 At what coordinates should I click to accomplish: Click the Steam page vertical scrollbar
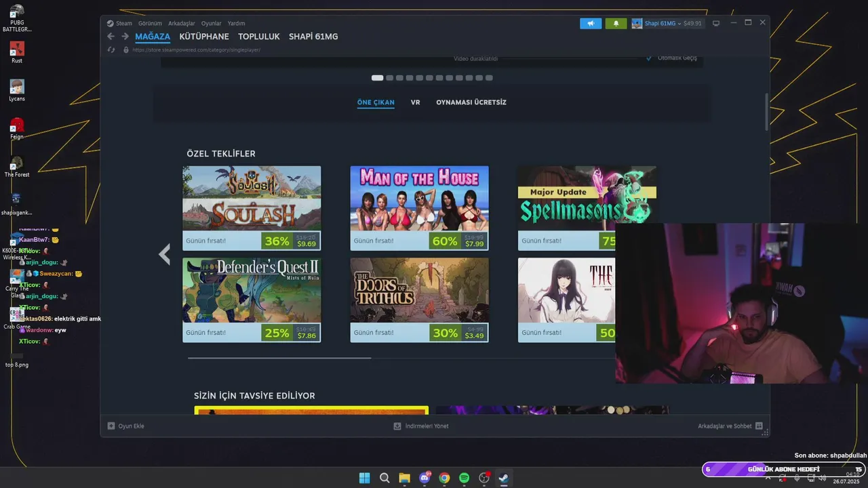coord(768,112)
